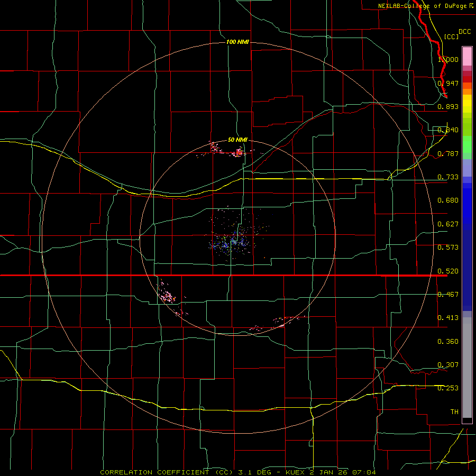476x476 pixels.
Task: Click the 0.893 color scale value
Action: pyautogui.click(x=448, y=106)
